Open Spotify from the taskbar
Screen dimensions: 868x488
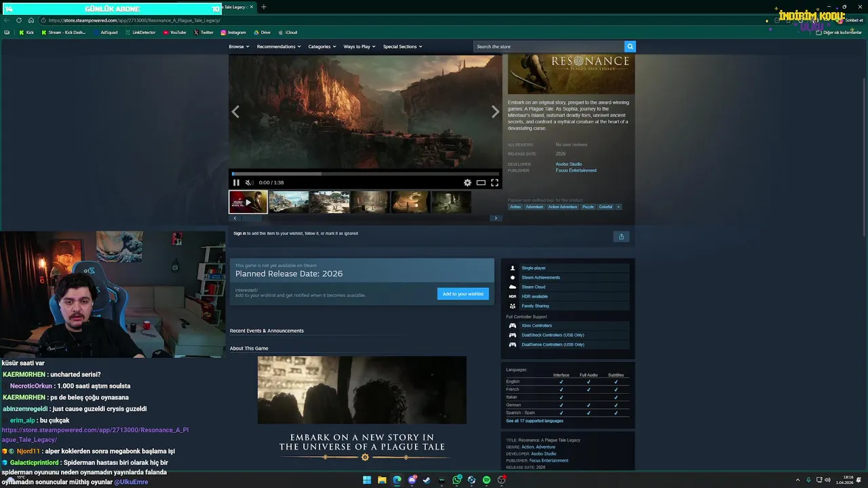coord(486,480)
